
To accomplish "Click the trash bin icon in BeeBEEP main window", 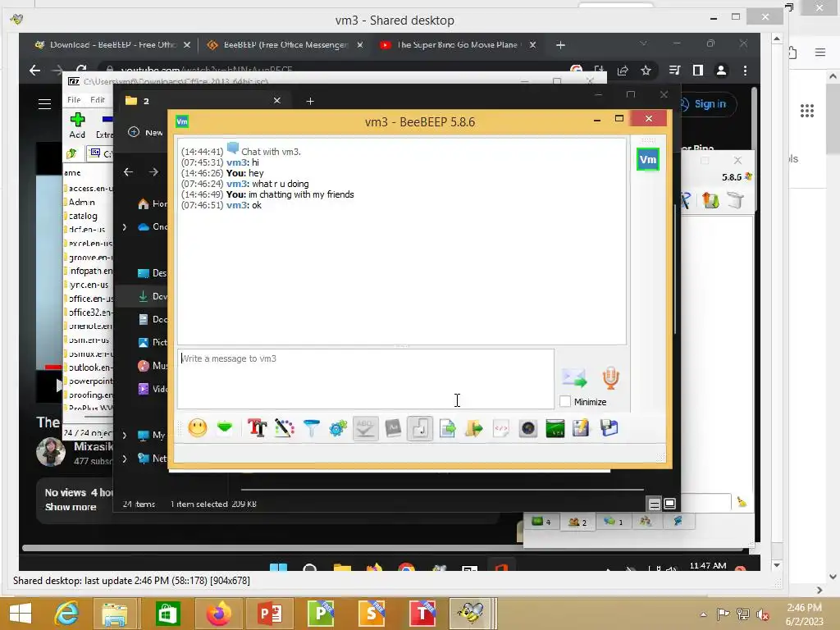I will (737, 200).
